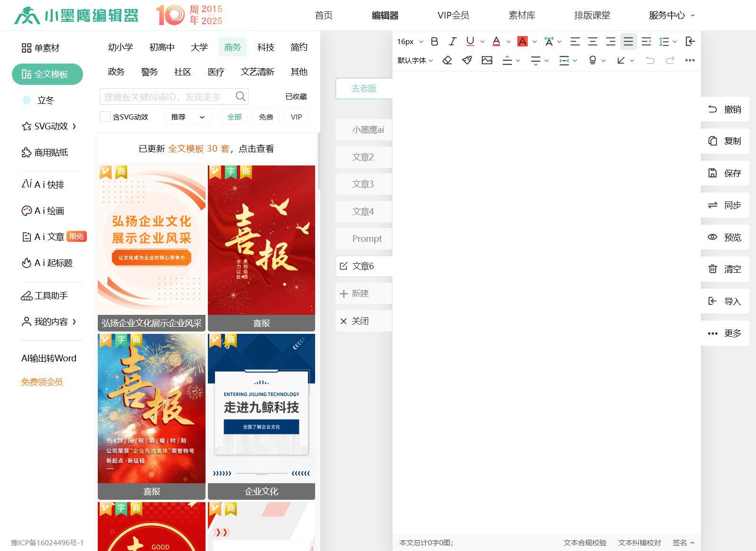Image resolution: width=756 pixels, height=551 pixels.
Task: Expand the background color dropdown arrow
Action: point(535,42)
